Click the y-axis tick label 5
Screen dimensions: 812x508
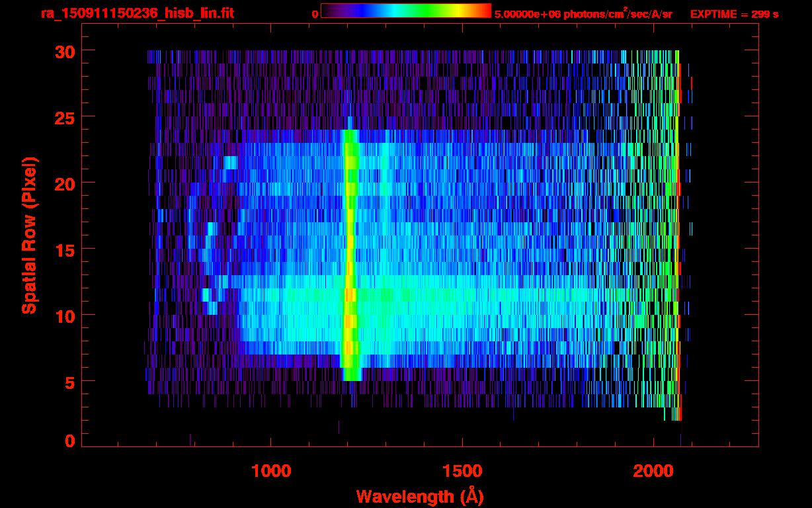pyautogui.click(x=69, y=382)
